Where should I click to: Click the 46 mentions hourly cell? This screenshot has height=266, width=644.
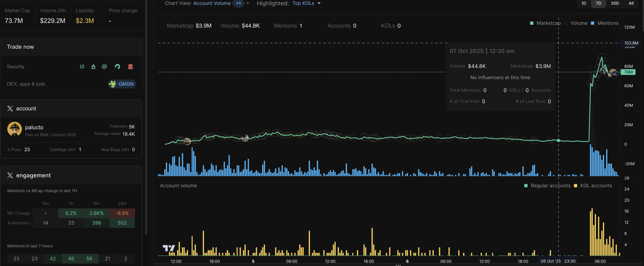tap(71, 259)
